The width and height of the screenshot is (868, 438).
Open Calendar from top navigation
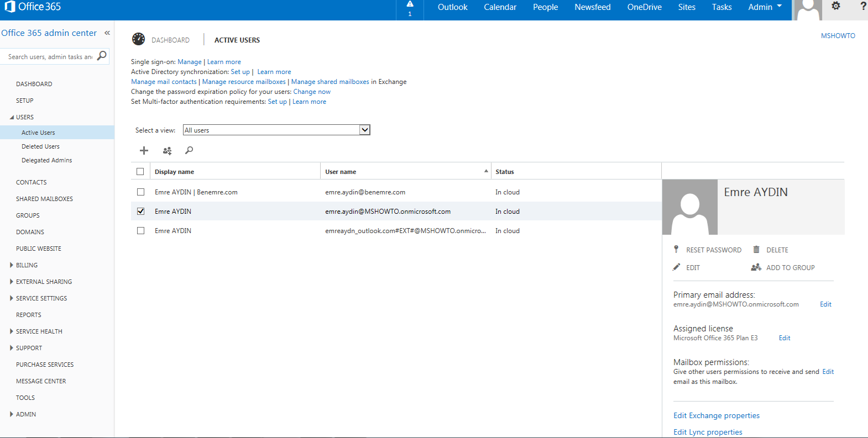point(500,7)
